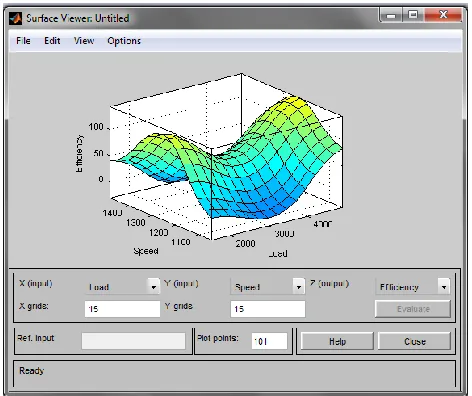The height and width of the screenshot is (396, 472).
Task: Open the File menu
Action: coord(23,41)
